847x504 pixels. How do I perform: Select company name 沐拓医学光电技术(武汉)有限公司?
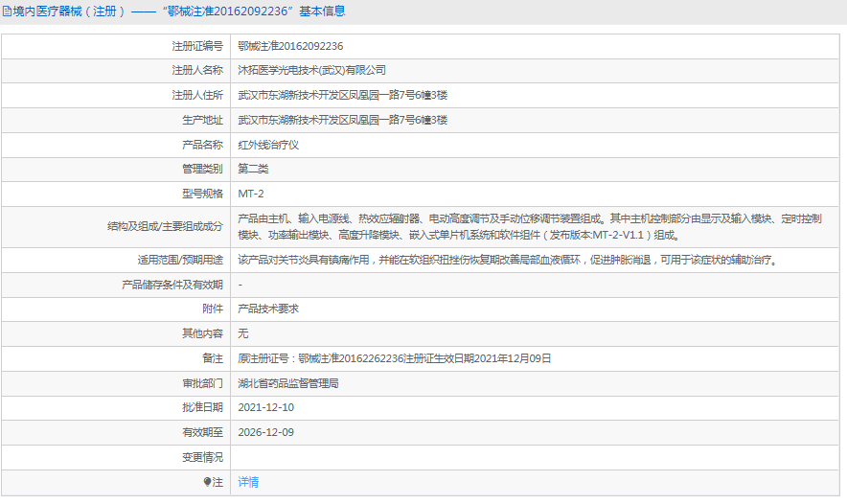(311, 70)
